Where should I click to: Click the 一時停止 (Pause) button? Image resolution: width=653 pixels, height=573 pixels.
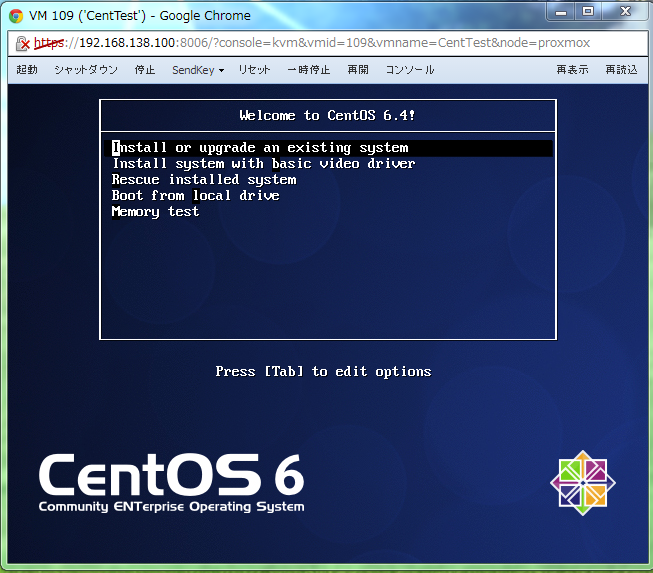tap(309, 70)
